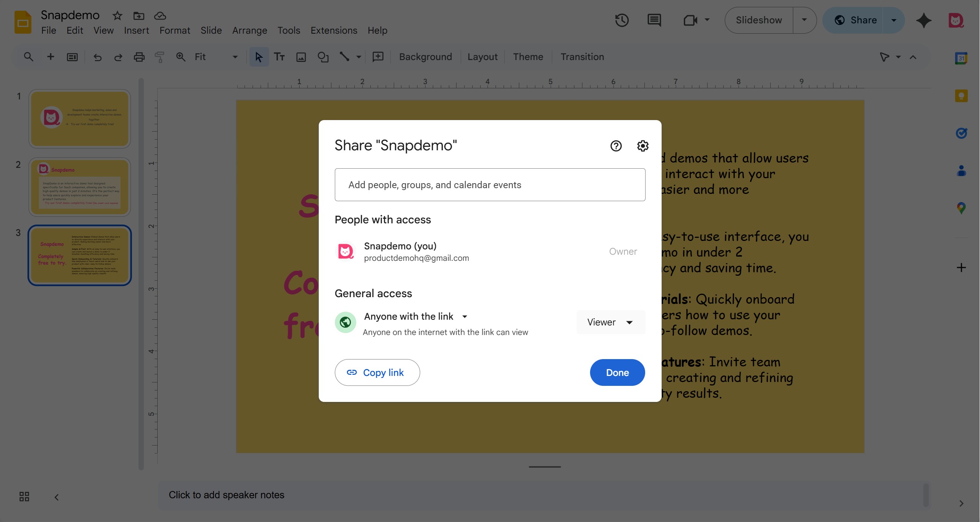Open Google Keep in side panel
980x522 pixels.
(961, 96)
